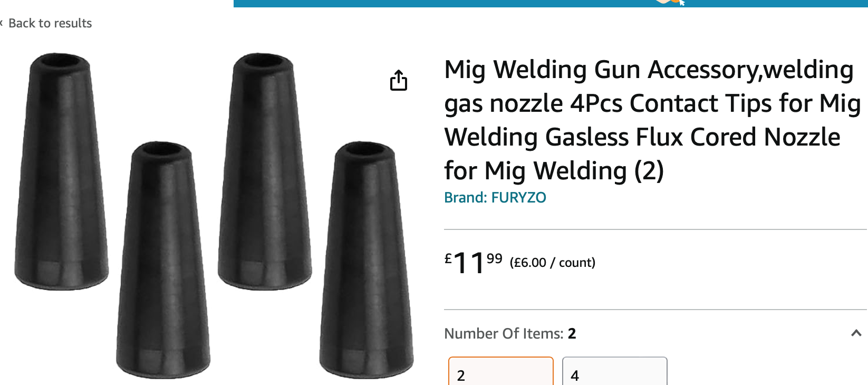
Task: Click the second nozzle from the left
Action: tap(162, 258)
